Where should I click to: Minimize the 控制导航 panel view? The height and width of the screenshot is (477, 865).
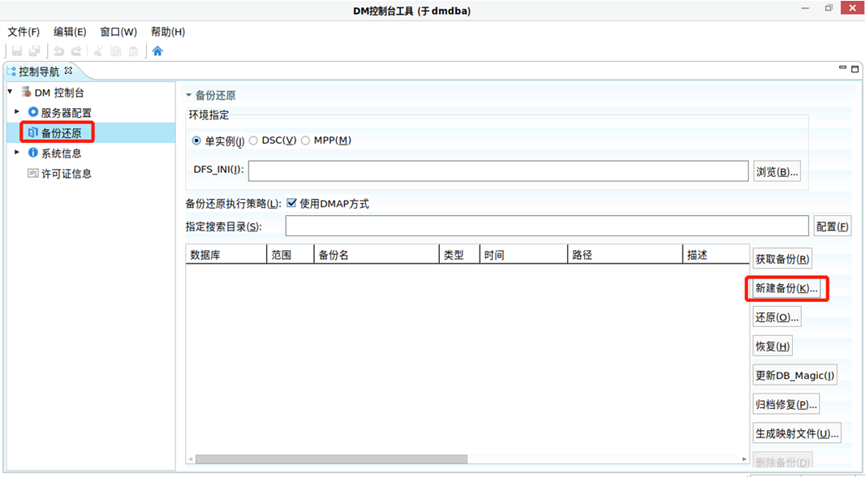coord(842,68)
